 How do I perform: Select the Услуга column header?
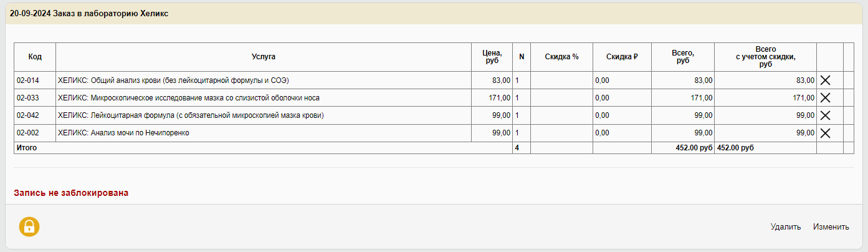click(264, 57)
